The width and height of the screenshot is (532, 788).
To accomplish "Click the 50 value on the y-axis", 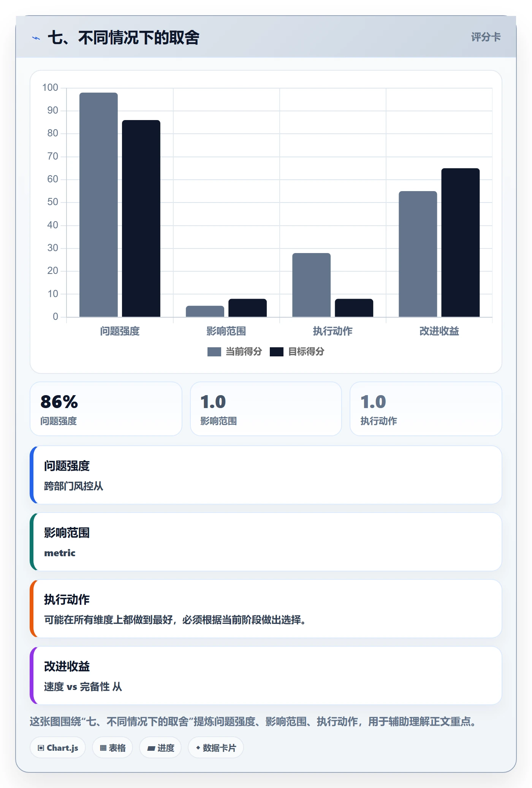I will pyautogui.click(x=53, y=202).
